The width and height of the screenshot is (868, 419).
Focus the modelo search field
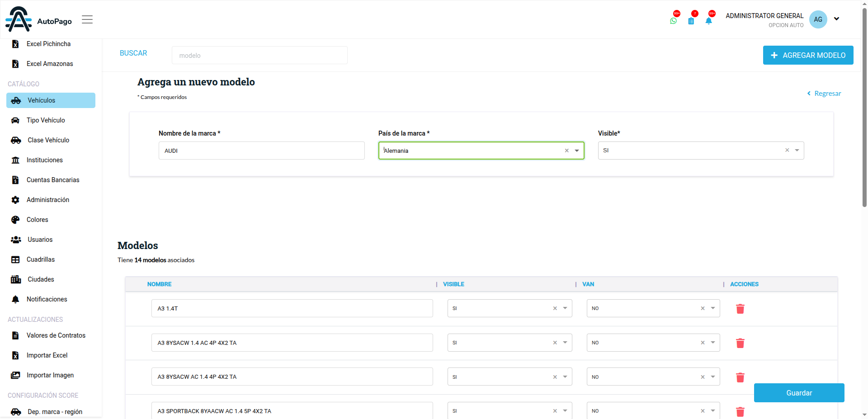tap(259, 55)
